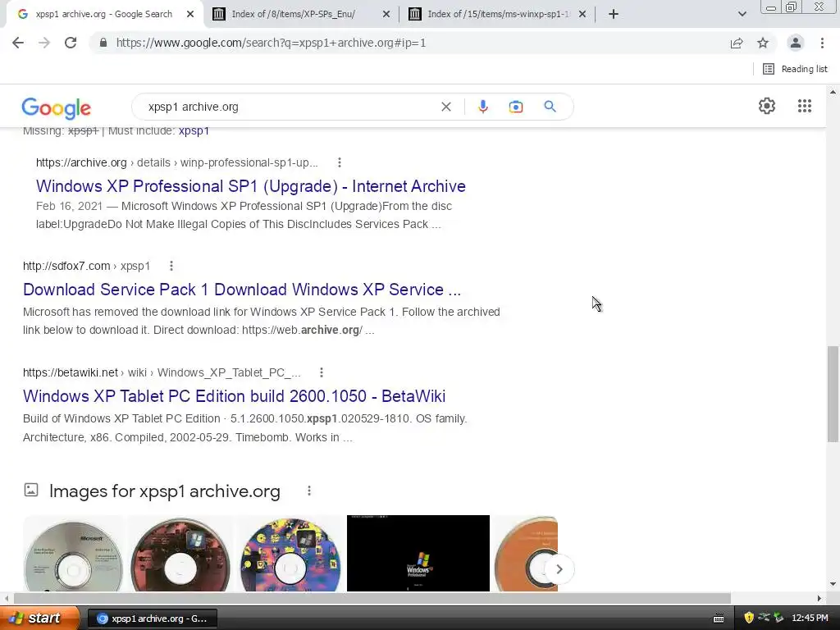
Task: Submit search with magnifier icon
Action: [x=550, y=107]
